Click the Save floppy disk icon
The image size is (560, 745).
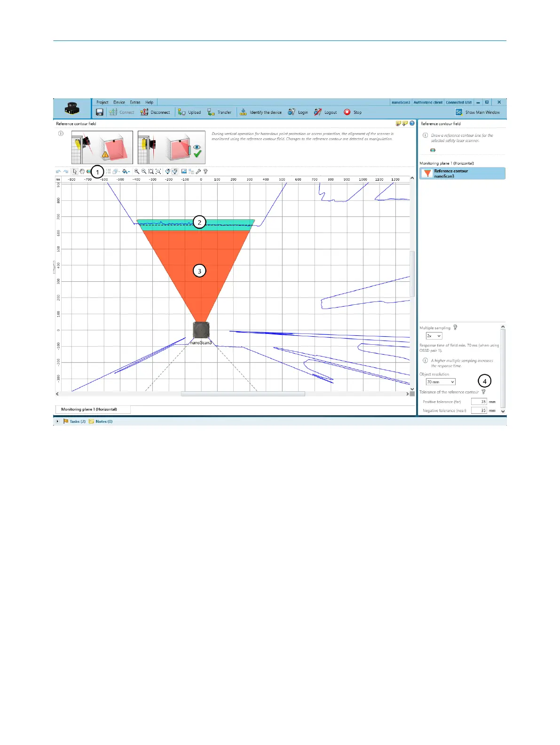[x=99, y=112]
